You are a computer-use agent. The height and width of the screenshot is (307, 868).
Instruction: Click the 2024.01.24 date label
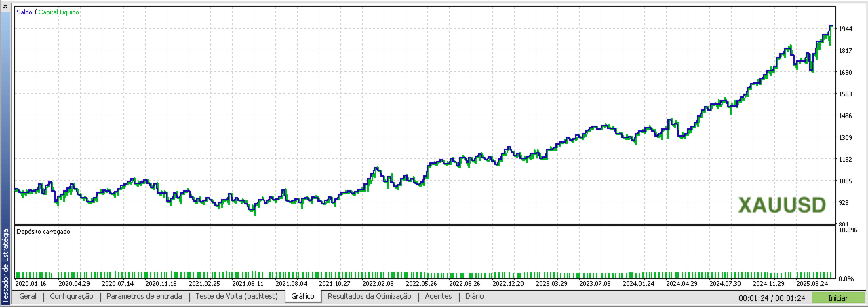(x=639, y=284)
